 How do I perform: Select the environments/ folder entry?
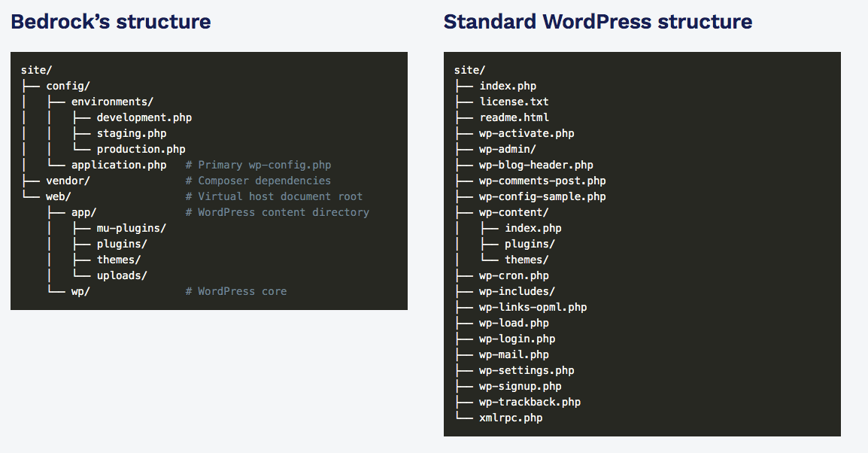pos(112,102)
